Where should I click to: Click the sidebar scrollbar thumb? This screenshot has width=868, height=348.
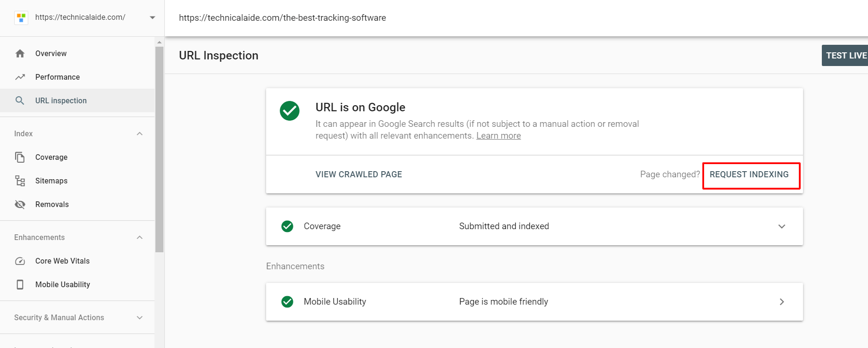159,149
